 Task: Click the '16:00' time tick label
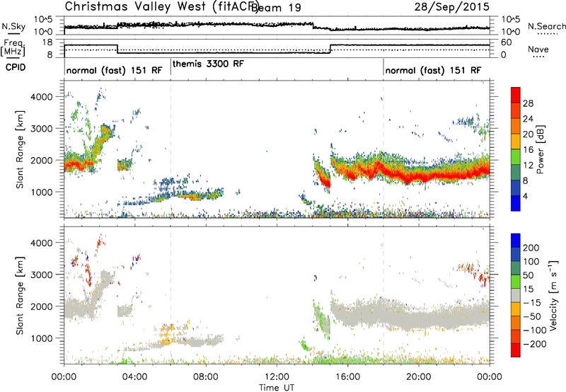347,377
